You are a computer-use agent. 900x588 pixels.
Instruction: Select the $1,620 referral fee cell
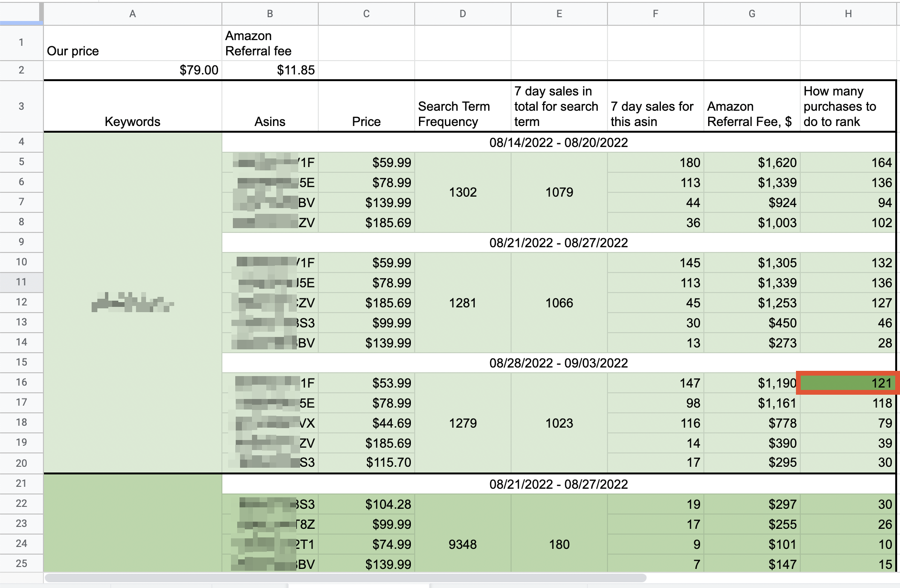pos(752,163)
